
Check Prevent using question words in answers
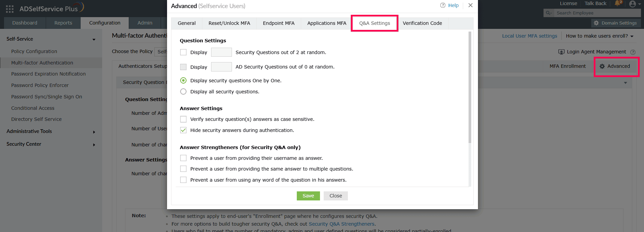click(x=183, y=180)
